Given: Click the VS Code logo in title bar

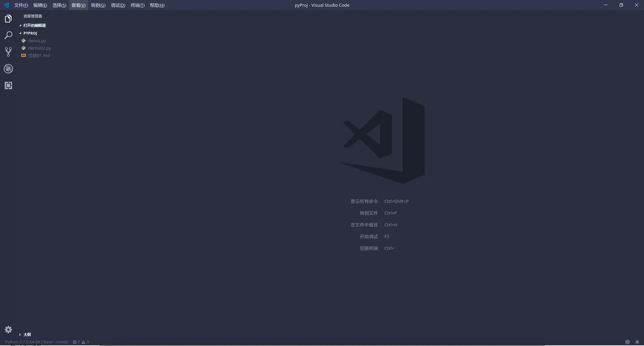Looking at the screenshot, I should pyautogui.click(x=6, y=5).
